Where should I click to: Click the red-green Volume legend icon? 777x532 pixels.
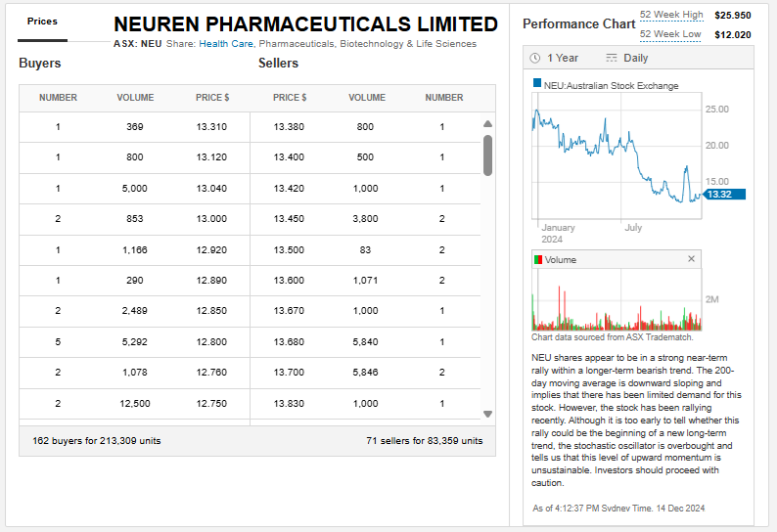537,260
